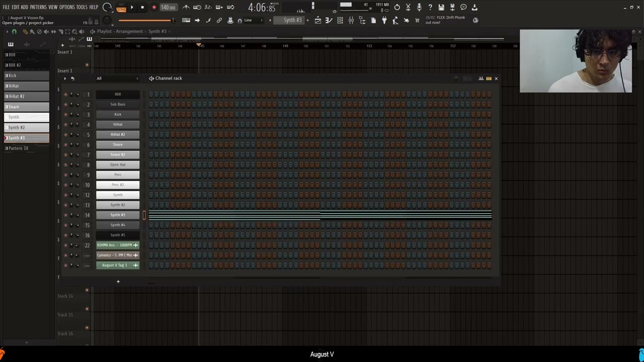Open the All channel filter dropdown
Viewport: 644px width, 362px height.
tap(118, 78)
